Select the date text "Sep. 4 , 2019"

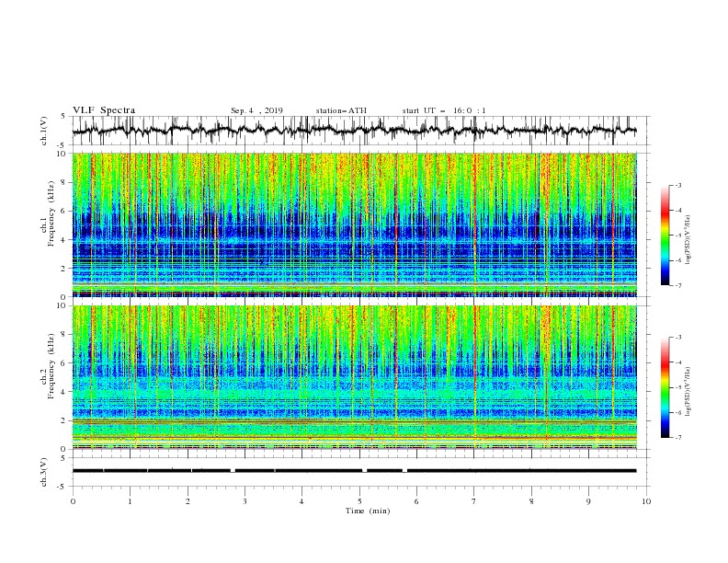pos(256,110)
